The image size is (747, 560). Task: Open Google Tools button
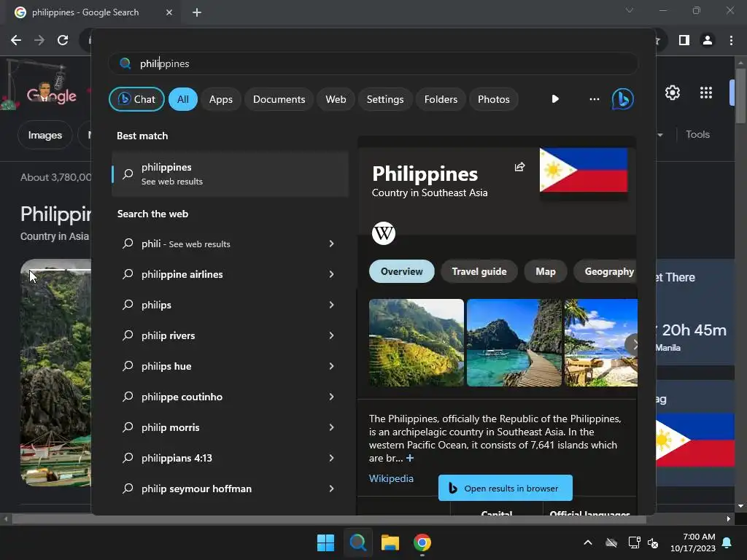(697, 135)
